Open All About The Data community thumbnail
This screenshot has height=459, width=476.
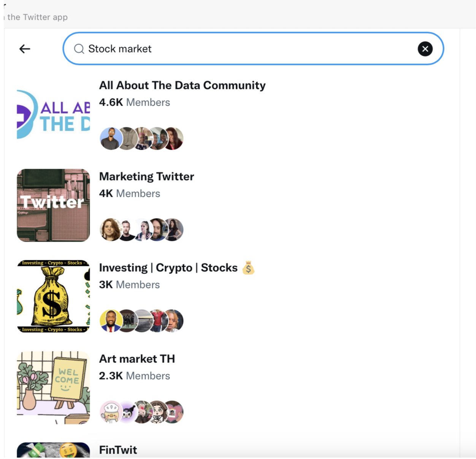tap(53, 114)
